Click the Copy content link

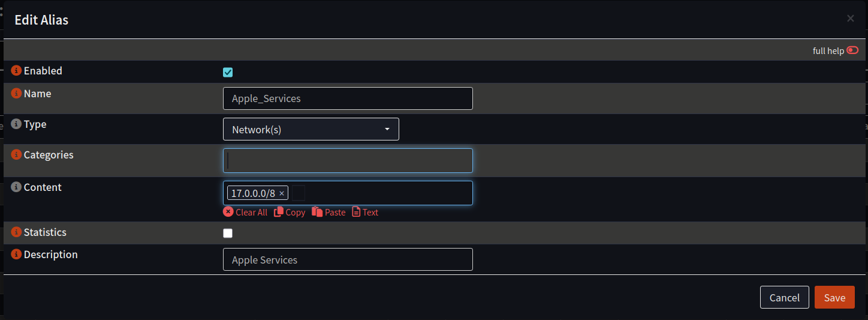click(290, 212)
